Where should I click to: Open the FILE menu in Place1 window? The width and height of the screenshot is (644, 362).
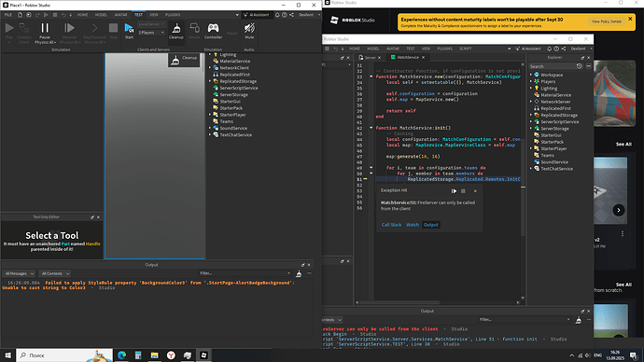click(8, 15)
